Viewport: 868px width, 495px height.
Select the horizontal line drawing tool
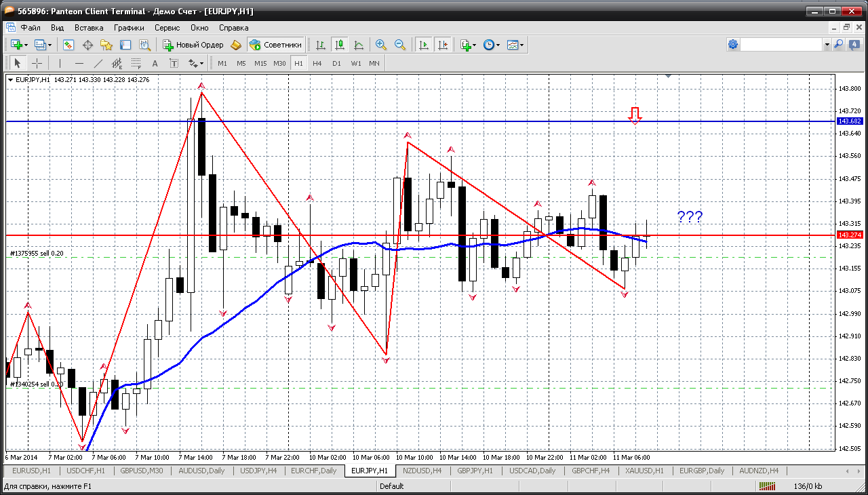click(x=79, y=63)
